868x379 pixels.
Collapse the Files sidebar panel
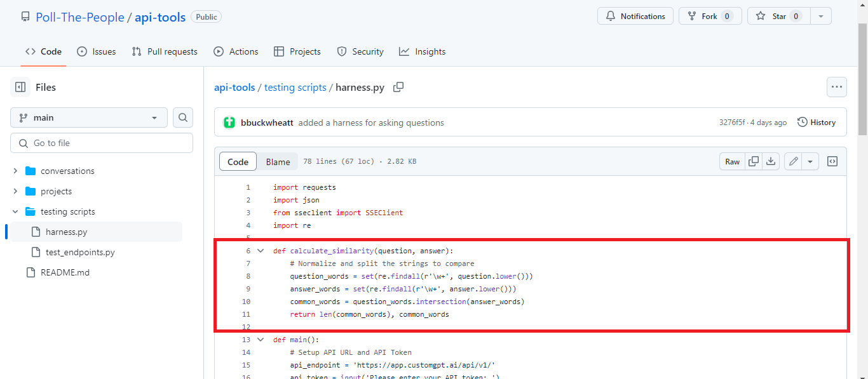pos(20,87)
